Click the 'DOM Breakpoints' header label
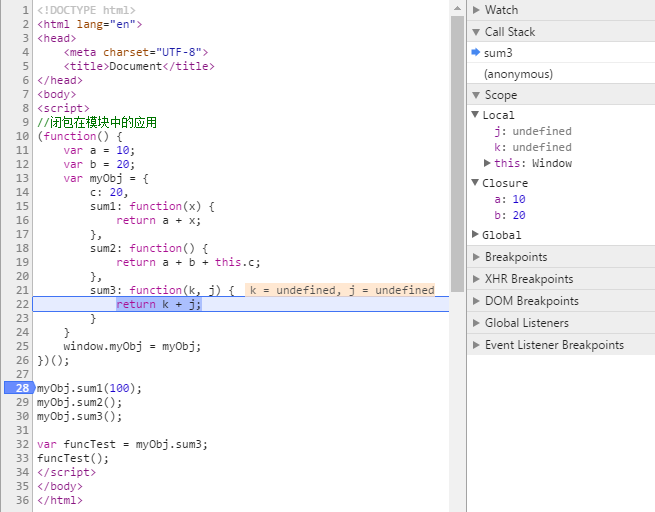 [x=532, y=301]
